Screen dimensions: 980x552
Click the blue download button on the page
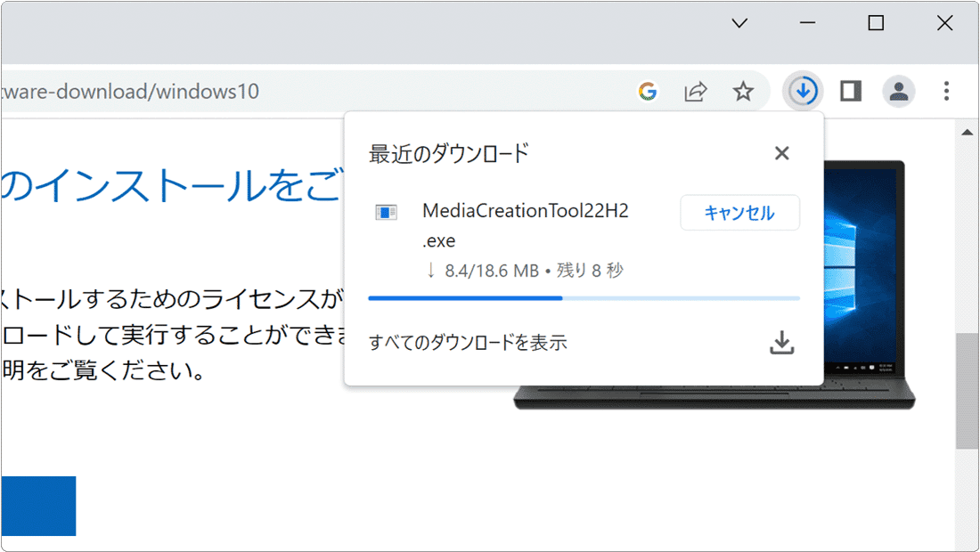pos(38,506)
